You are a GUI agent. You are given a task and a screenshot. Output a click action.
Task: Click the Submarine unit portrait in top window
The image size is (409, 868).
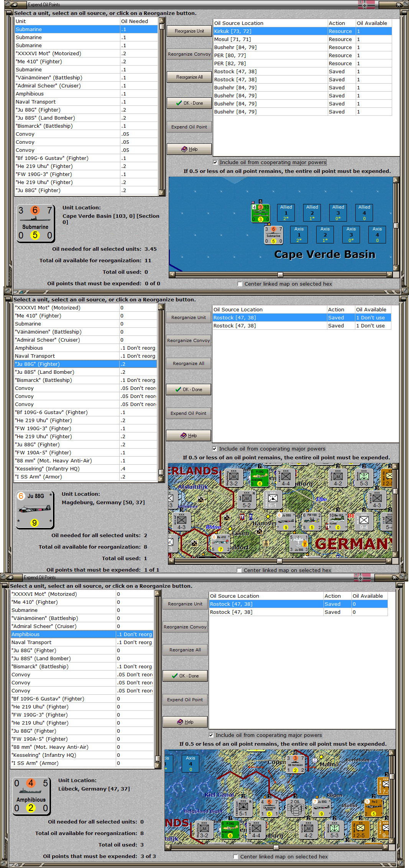click(35, 224)
